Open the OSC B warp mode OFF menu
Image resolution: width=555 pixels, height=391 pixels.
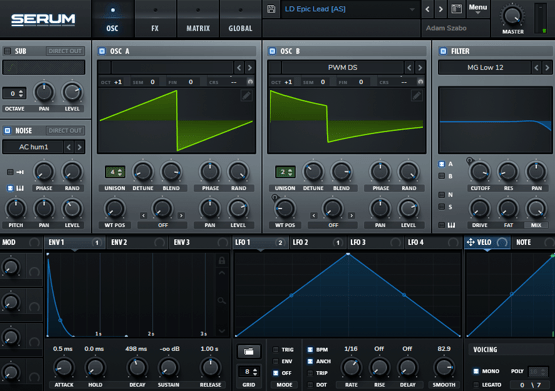(333, 225)
